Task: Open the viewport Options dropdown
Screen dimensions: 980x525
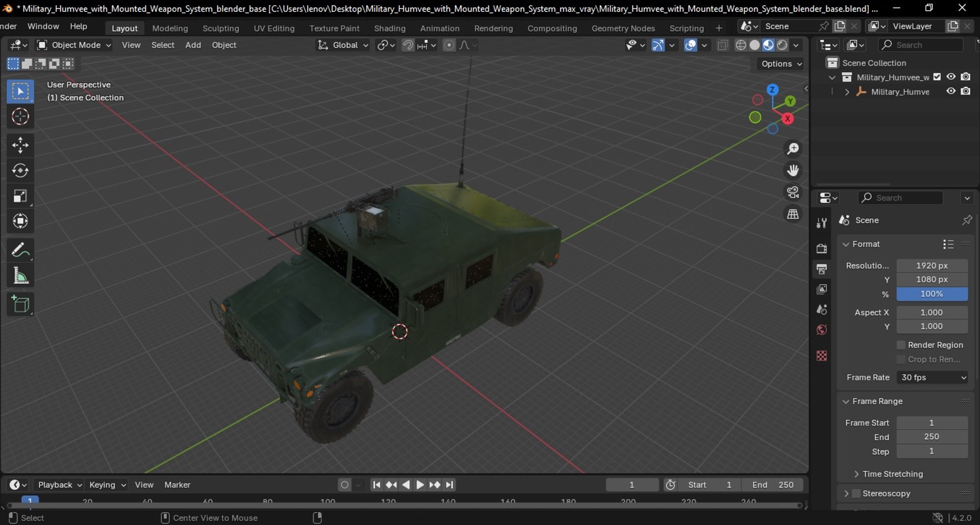Action: point(781,64)
